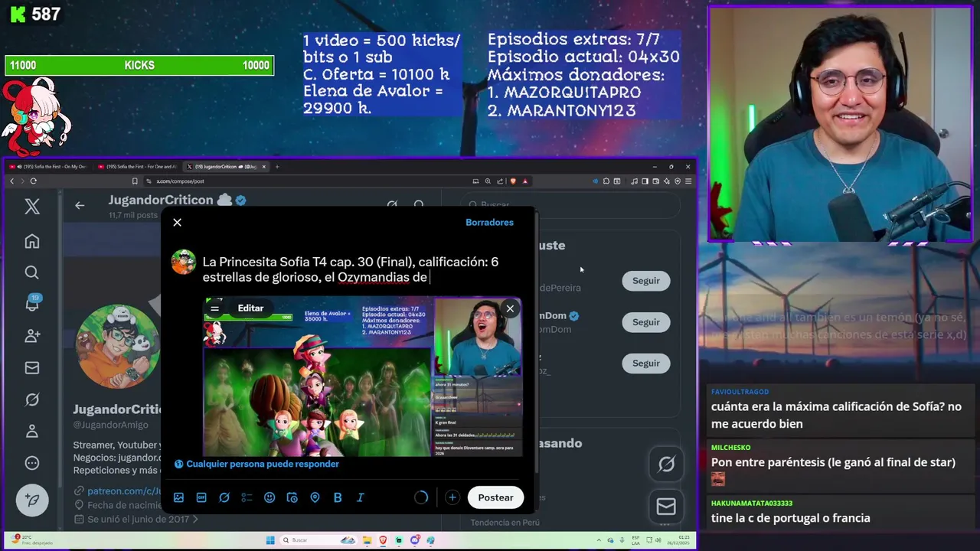The height and width of the screenshot is (551, 980).
Task: Click the Postear button
Action: coord(495,497)
